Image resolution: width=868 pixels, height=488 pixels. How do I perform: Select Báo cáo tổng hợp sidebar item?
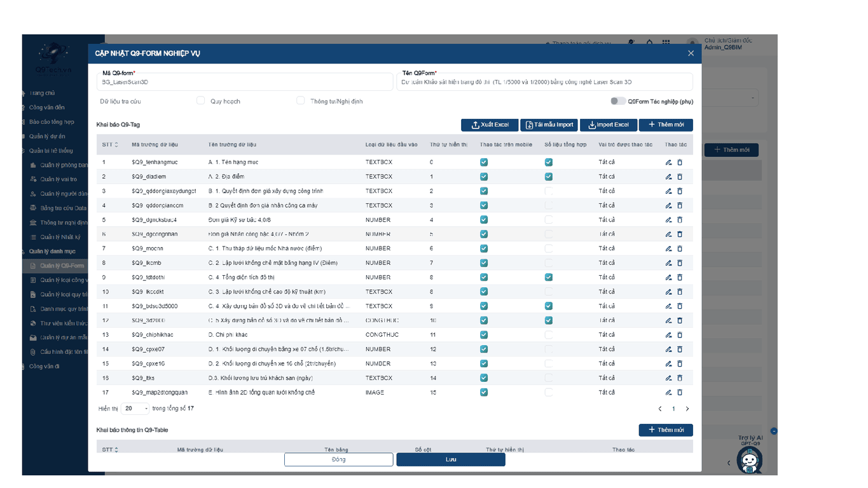51,122
